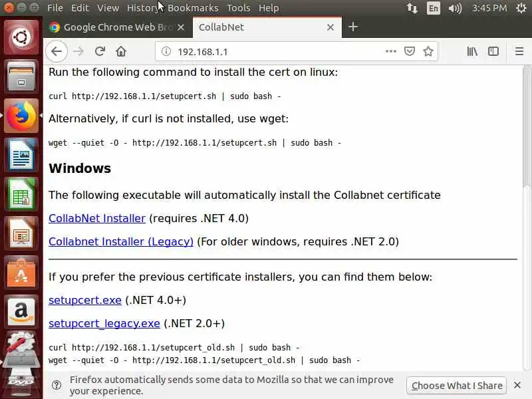This screenshot has width=532, height=399.
Task: Open a new tab with plus button
Action: tap(353, 27)
